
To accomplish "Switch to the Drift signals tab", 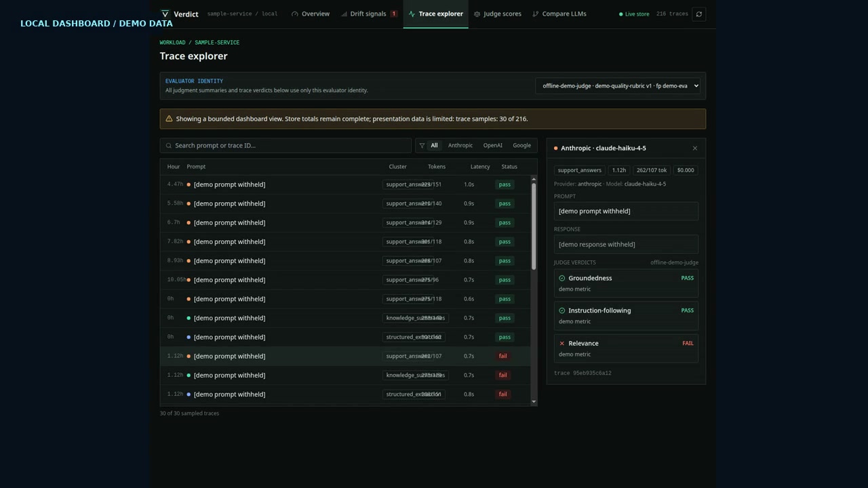I will [x=370, y=14].
